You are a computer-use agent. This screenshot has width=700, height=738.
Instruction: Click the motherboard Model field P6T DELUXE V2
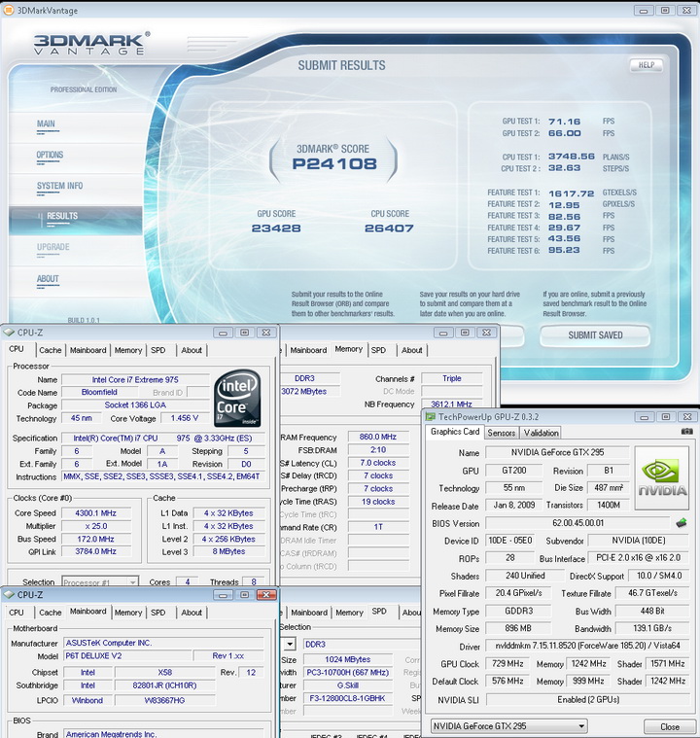[x=127, y=655]
